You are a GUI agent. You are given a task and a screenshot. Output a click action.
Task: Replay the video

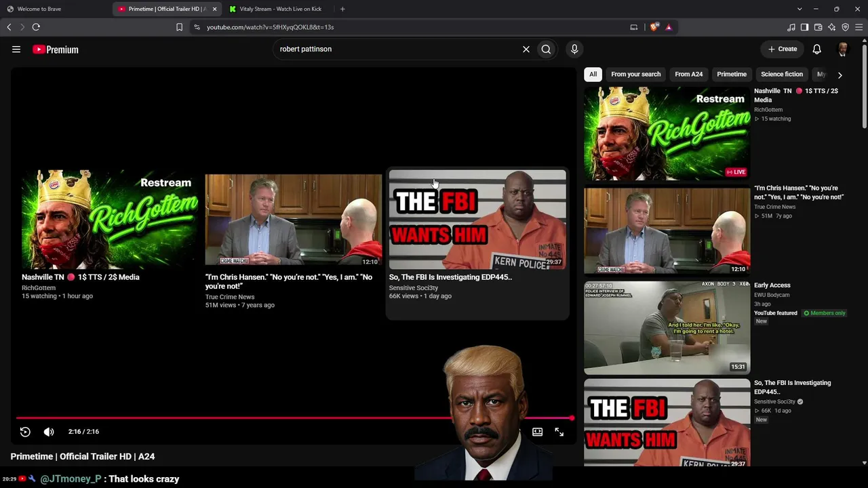(x=25, y=432)
